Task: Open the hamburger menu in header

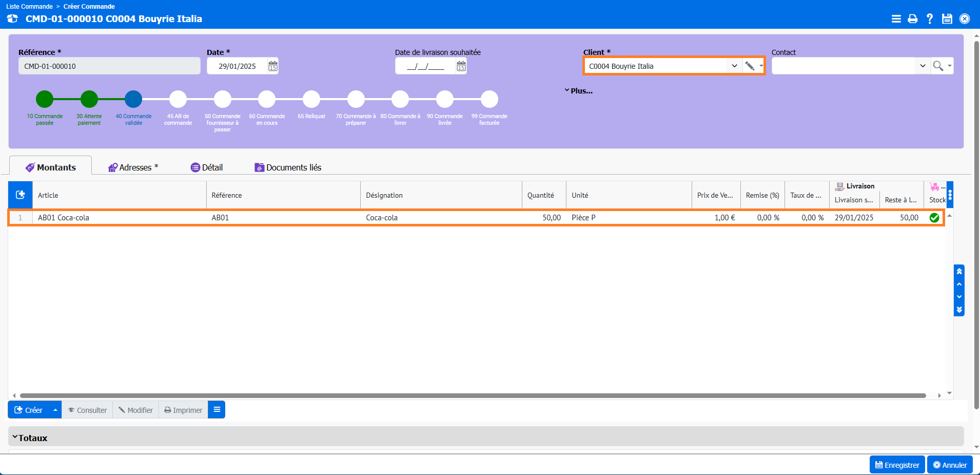Action: click(x=896, y=19)
